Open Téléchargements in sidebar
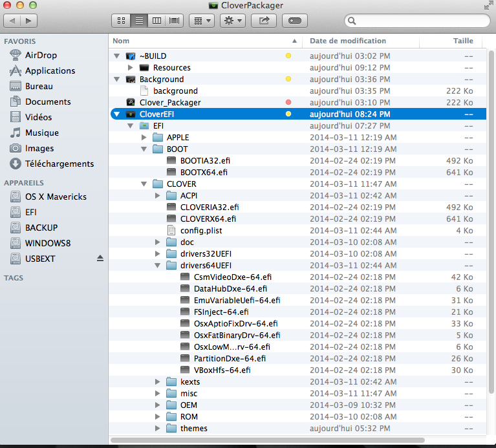The width and height of the screenshot is (496, 448). tap(52, 164)
